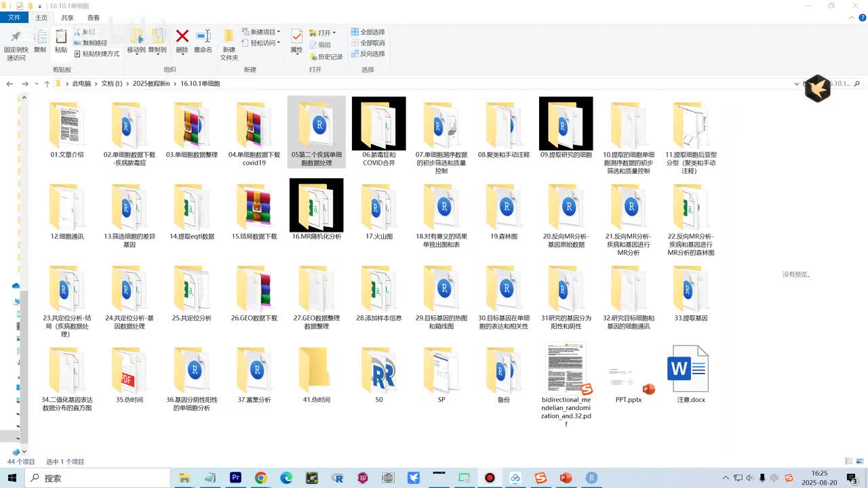Click the red record icon in the taskbar

490,478
